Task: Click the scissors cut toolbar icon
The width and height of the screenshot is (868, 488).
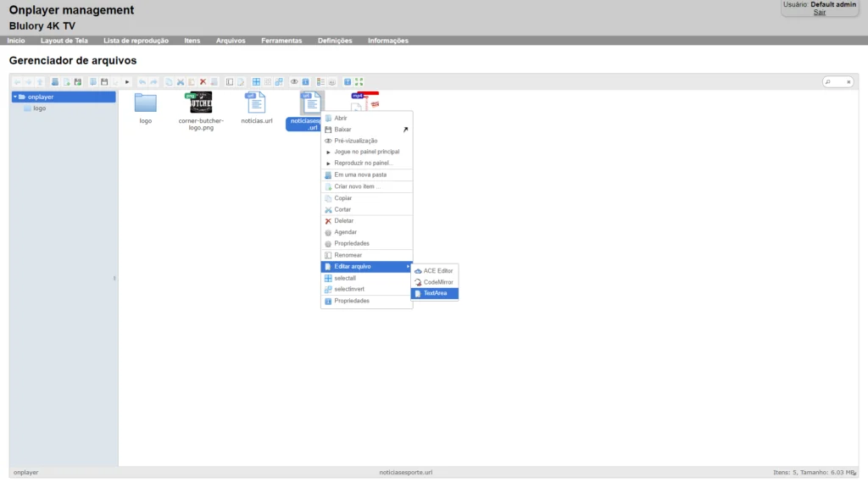Action: point(181,82)
